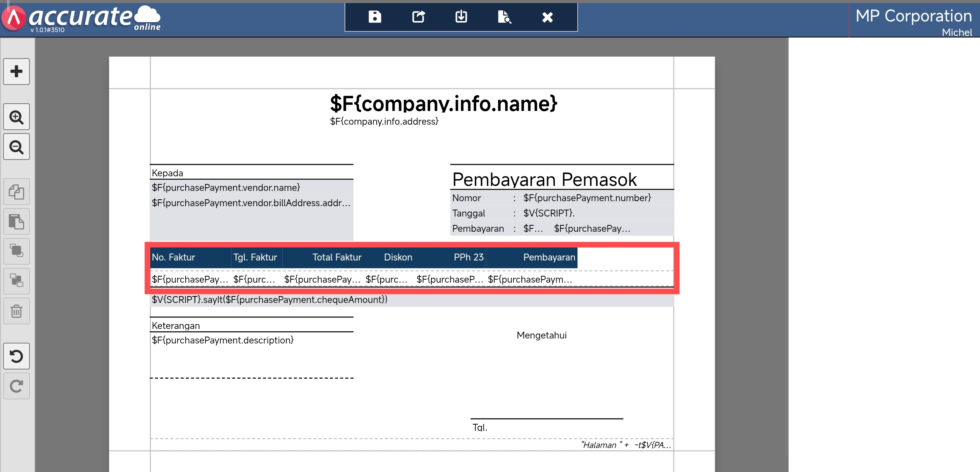Zoom in on the report canvas
The image size is (980, 472).
click(16, 117)
